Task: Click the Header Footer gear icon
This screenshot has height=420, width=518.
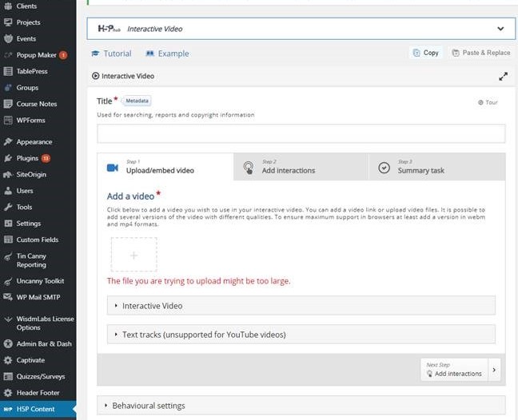Action: [x=8, y=393]
